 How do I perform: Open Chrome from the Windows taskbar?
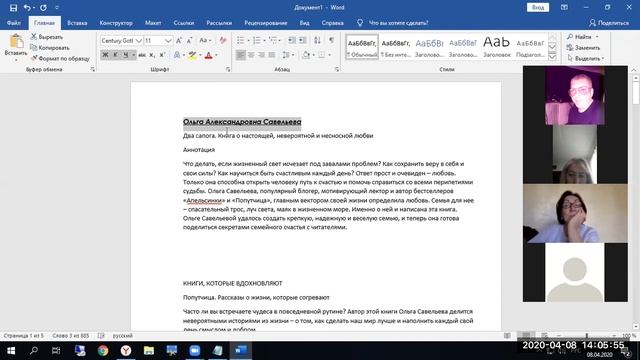[103, 350]
